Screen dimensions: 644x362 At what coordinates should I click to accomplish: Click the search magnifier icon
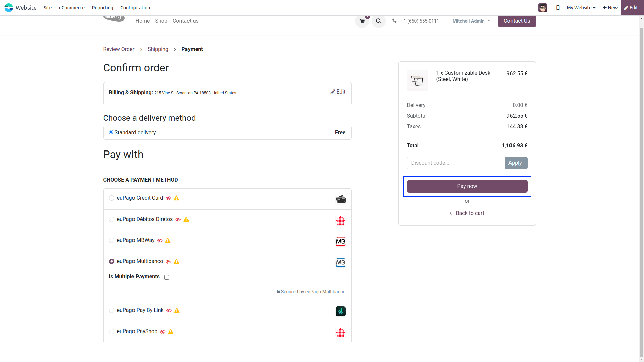click(x=379, y=21)
